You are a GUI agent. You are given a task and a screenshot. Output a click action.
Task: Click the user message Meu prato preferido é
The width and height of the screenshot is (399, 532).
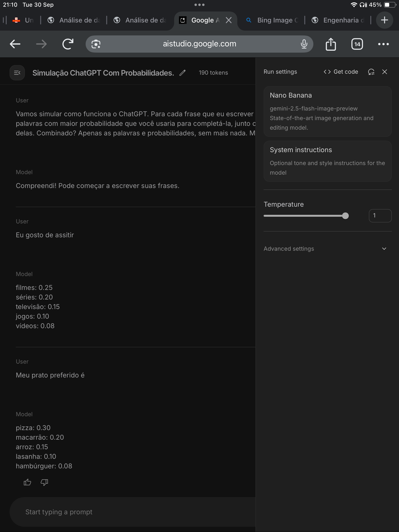point(50,375)
